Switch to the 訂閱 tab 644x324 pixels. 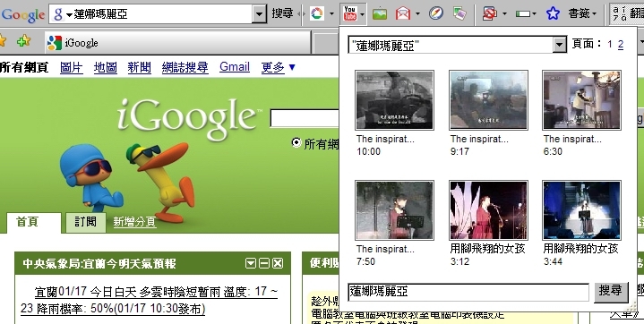click(x=85, y=222)
